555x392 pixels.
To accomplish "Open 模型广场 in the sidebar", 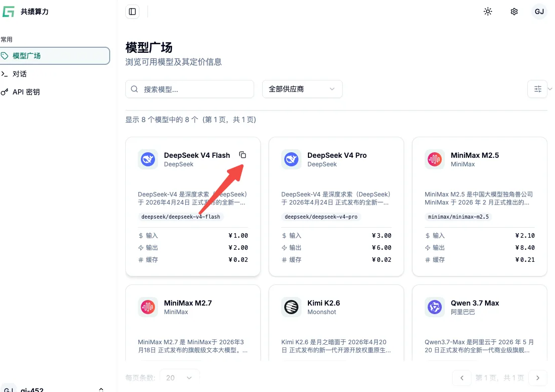I will [x=55, y=56].
